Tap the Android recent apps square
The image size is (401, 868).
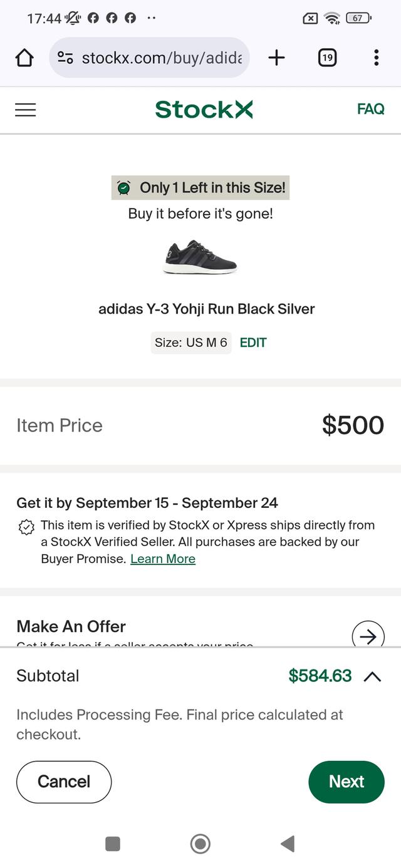coord(113,844)
